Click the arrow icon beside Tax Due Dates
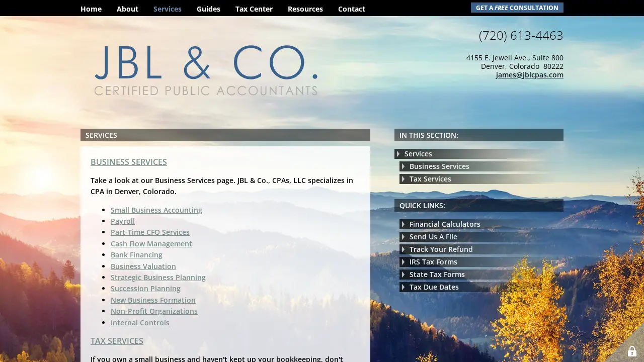This screenshot has width=644, height=362. pyautogui.click(x=403, y=287)
